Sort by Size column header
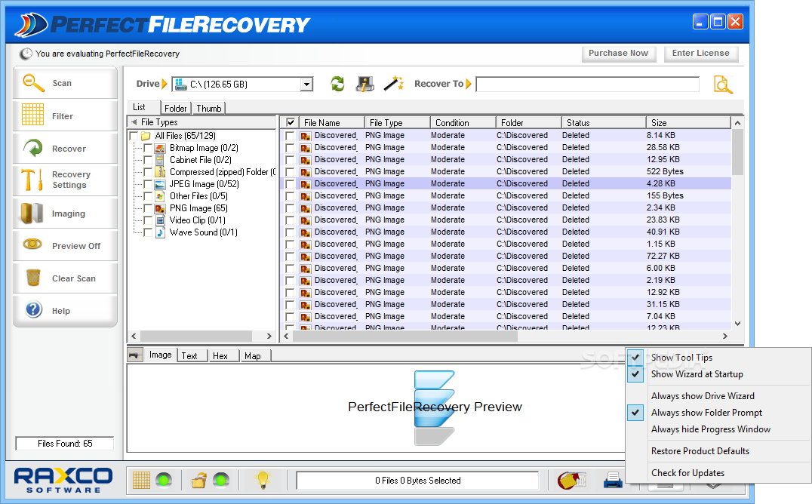The width and height of the screenshot is (812, 504). 688,123
